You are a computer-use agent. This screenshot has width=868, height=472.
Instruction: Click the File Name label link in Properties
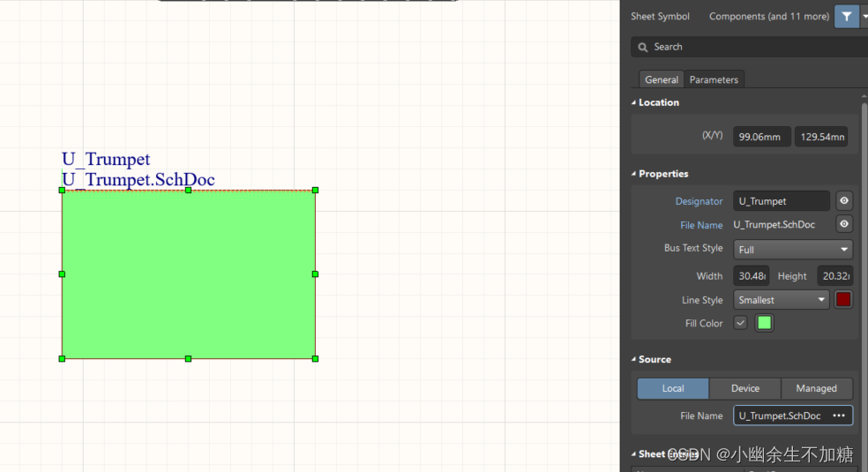(701, 225)
